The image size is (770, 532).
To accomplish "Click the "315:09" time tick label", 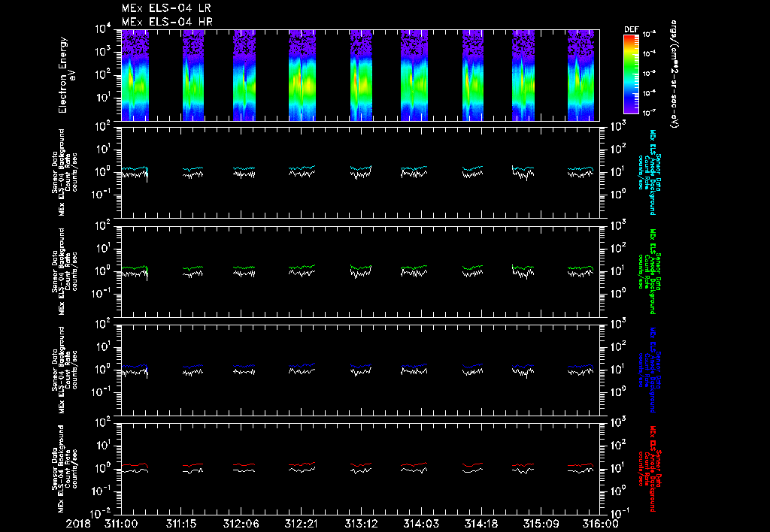I will coord(541,524).
